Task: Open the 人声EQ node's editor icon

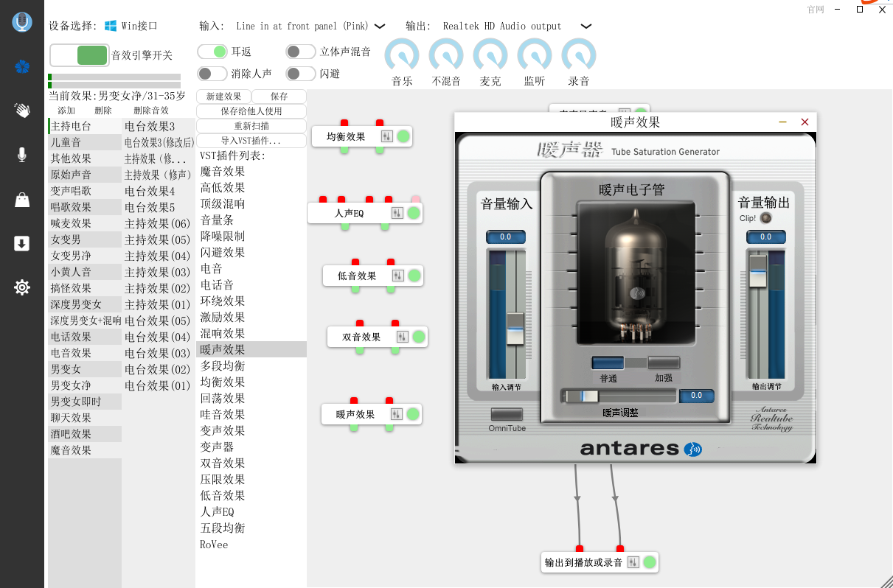Action: coord(397,213)
